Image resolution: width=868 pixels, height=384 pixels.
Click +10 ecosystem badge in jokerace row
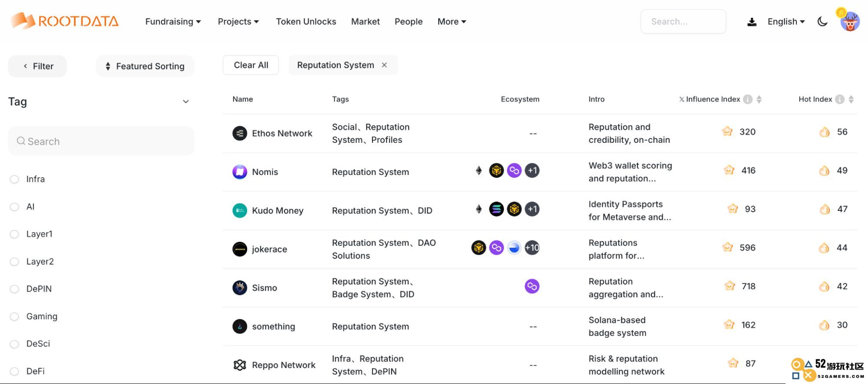point(532,248)
